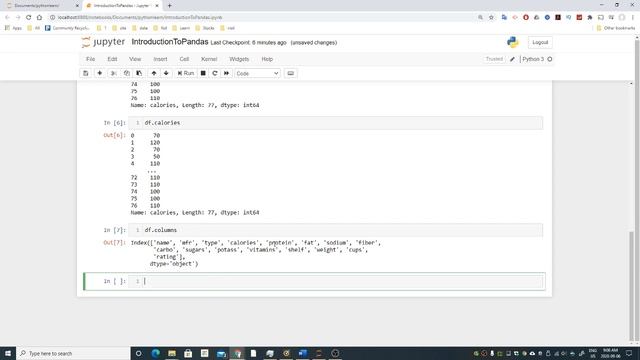This screenshot has height=360, width=640.
Task: Switch to the first browser tab Documents/
Action: (41, 6)
